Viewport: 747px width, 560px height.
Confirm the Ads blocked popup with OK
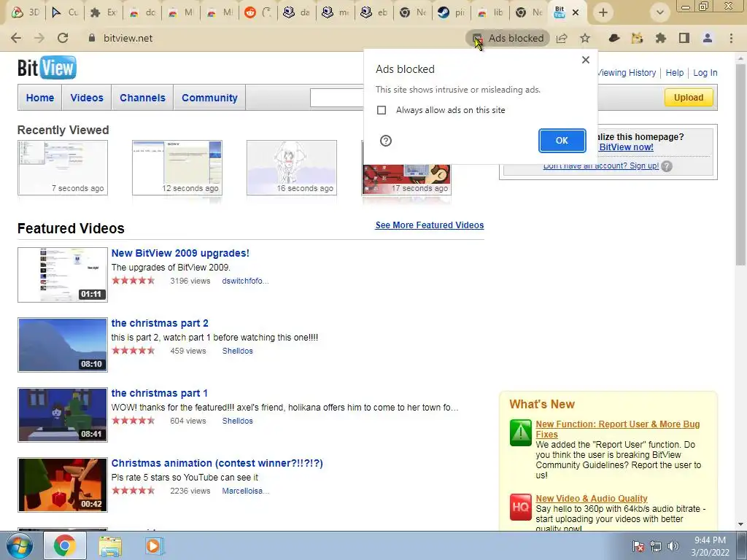(562, 141)
